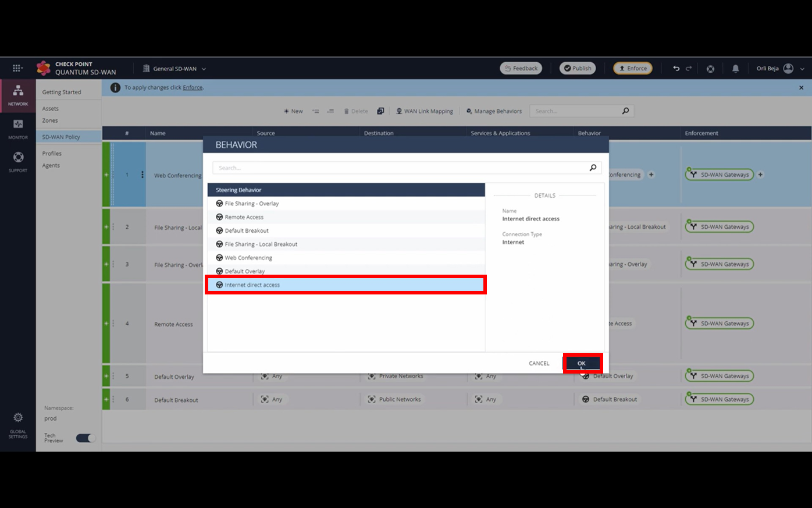Click the policy search magnifier icon
Screen dimensions: 812x508
pyautogui.click(x=625, y=111)
